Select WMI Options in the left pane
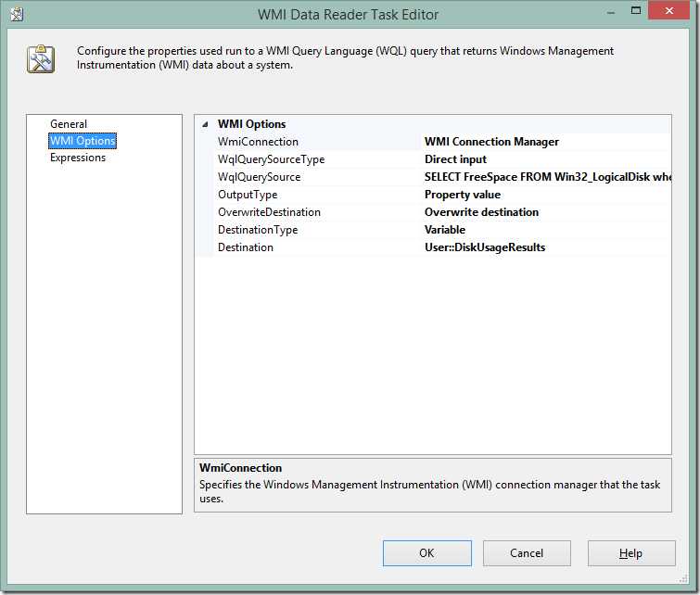 click(83, 141)
